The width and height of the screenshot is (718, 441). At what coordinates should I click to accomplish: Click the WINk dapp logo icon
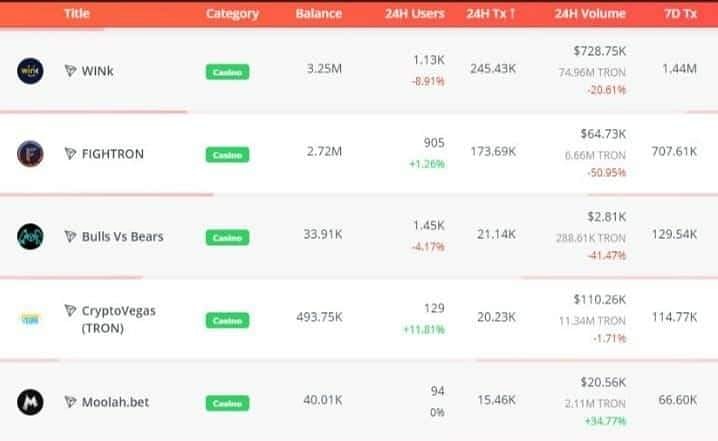point(30,71)
